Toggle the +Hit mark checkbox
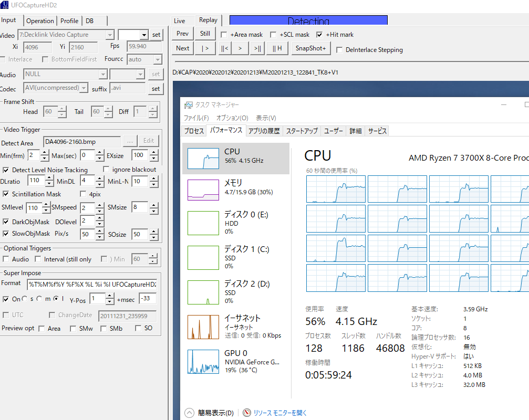The height and width of the screenshot is (420, 529). click(319, 35)
